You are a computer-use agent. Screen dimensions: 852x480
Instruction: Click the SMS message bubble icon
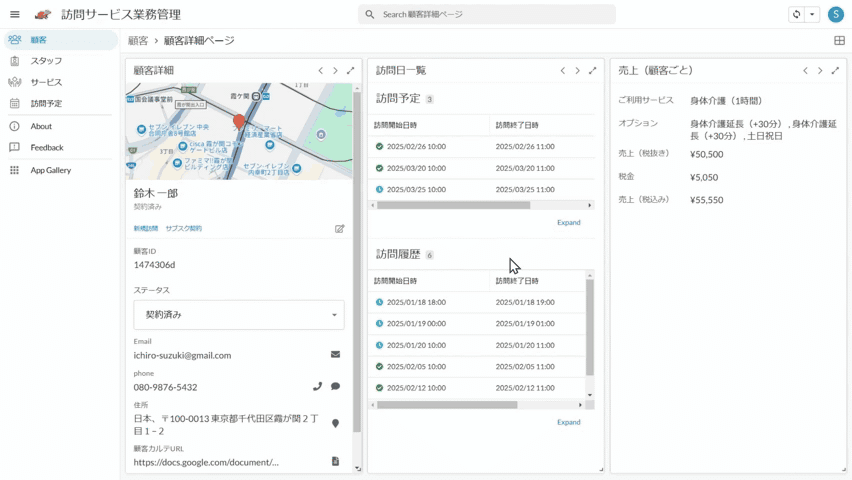[335, 387]
